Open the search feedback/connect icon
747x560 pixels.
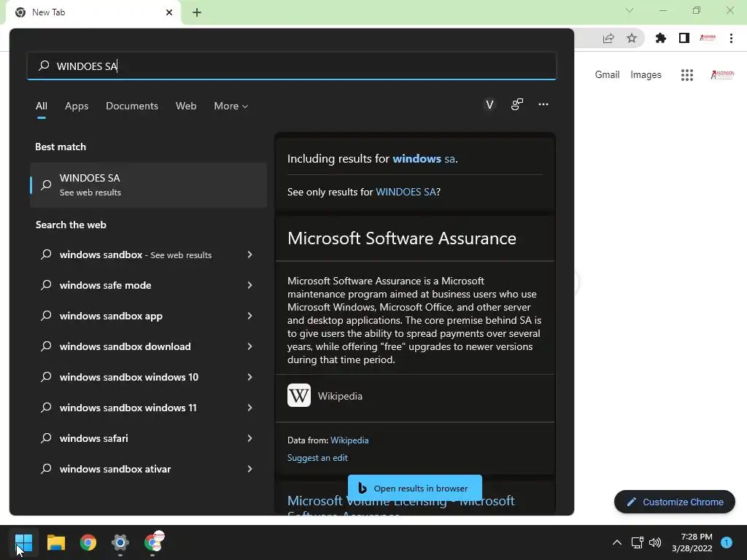(517, 104)
